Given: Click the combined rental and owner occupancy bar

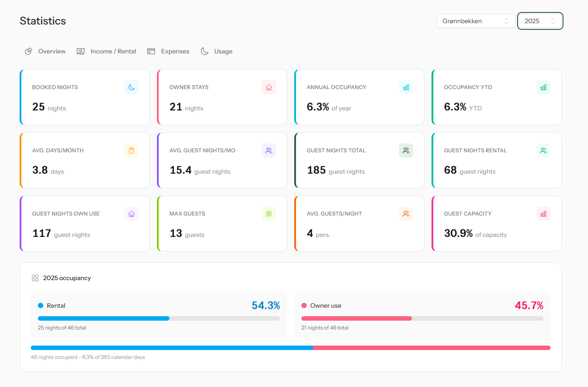Looking at the screenshot, I should [x=291, y=348].
